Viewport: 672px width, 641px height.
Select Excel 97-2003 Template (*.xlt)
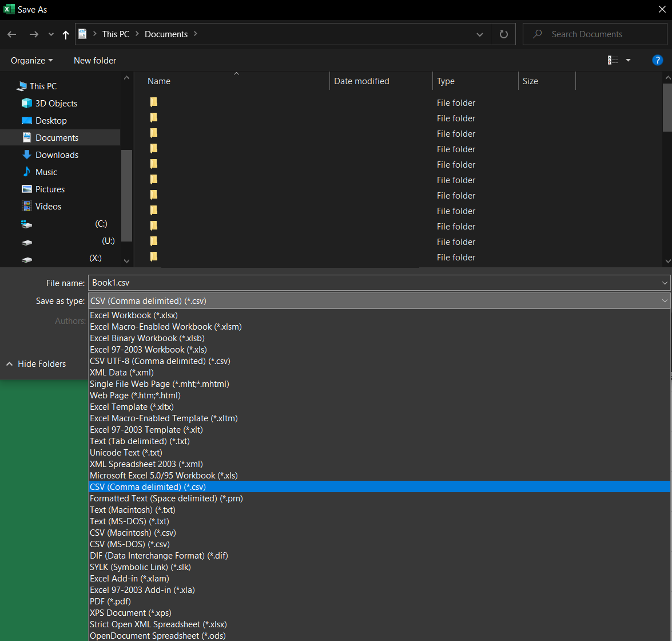click(379, 430)
